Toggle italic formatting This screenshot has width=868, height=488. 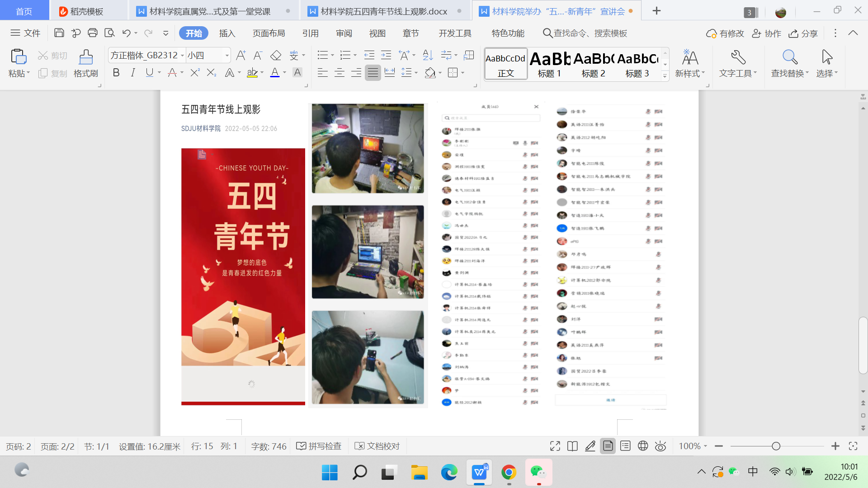[x=132, y=73]
